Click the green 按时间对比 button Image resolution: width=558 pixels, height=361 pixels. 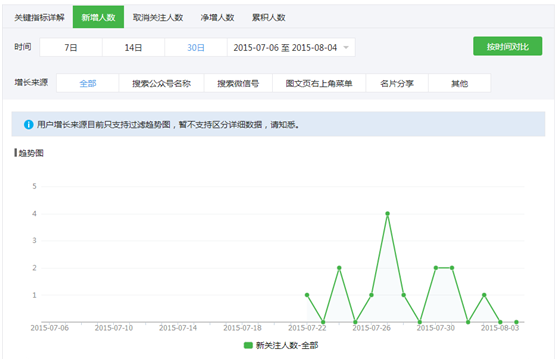(507, 46)
